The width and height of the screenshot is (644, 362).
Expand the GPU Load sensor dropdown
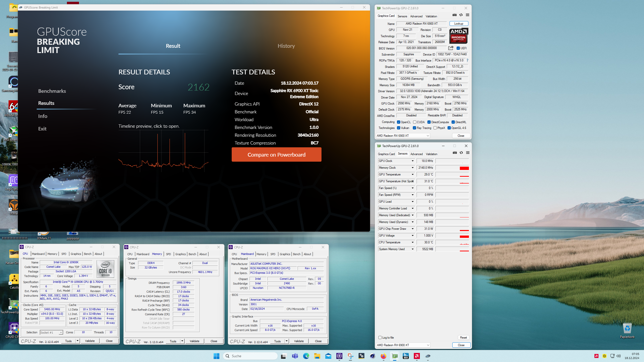[413, 202]
